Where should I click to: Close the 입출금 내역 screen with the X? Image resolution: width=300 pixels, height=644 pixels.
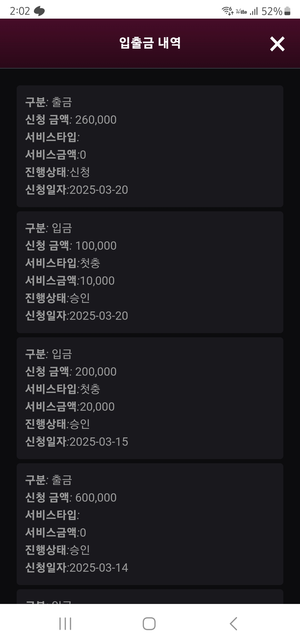[x=277, y=44]
